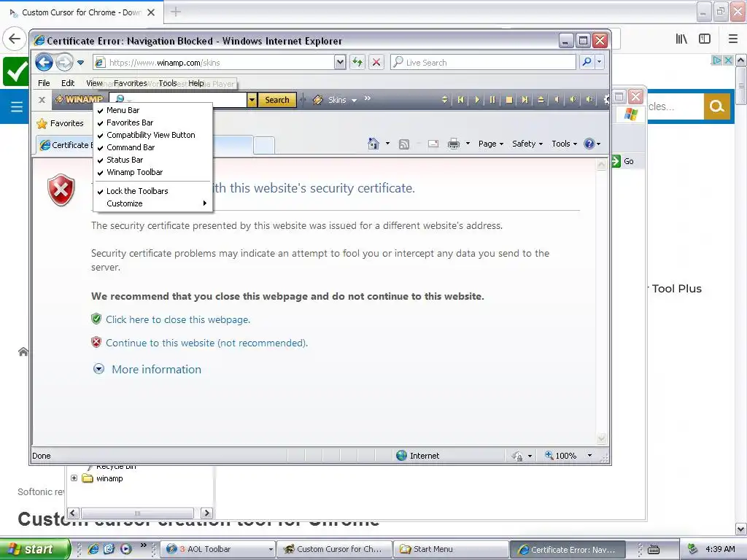This screenshot has height=560, width=747.
Task: Click Winamp stop button
Action: 508,99
